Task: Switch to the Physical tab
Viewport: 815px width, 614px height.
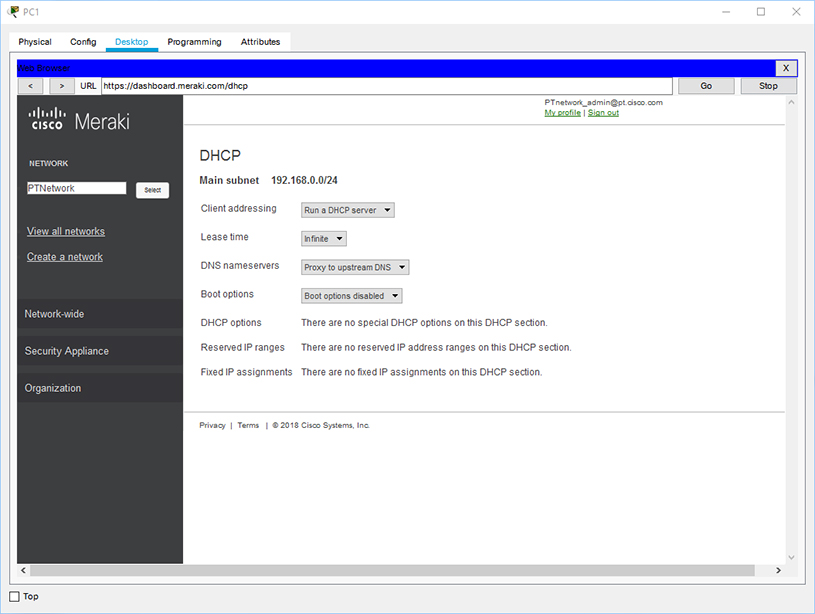Action: tap(35, 42)
